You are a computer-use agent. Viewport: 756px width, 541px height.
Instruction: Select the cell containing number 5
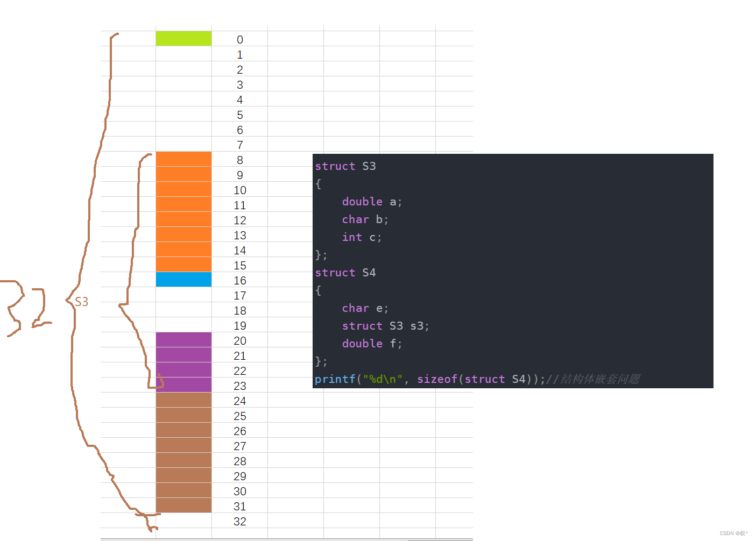239,114
